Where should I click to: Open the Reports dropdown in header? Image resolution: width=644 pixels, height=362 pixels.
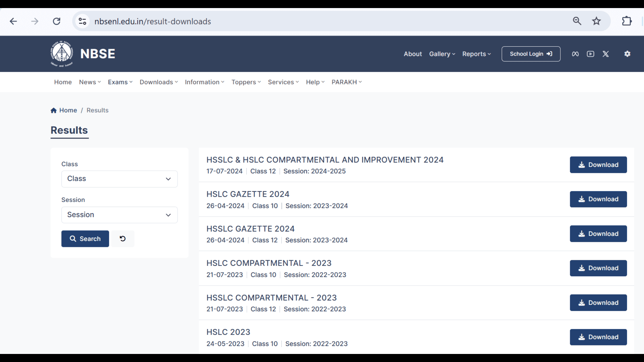pyautogui.click(x=476, y=54)
